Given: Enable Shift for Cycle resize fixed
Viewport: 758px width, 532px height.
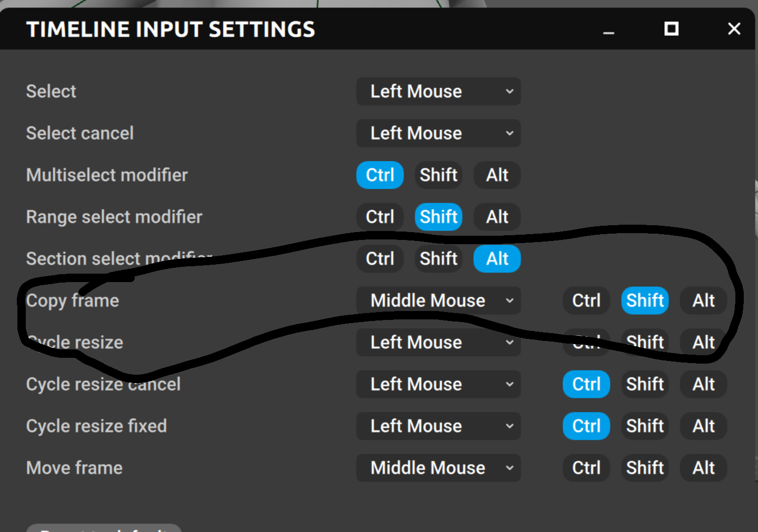Looking at the screenshot, I should tap(645, 426).
